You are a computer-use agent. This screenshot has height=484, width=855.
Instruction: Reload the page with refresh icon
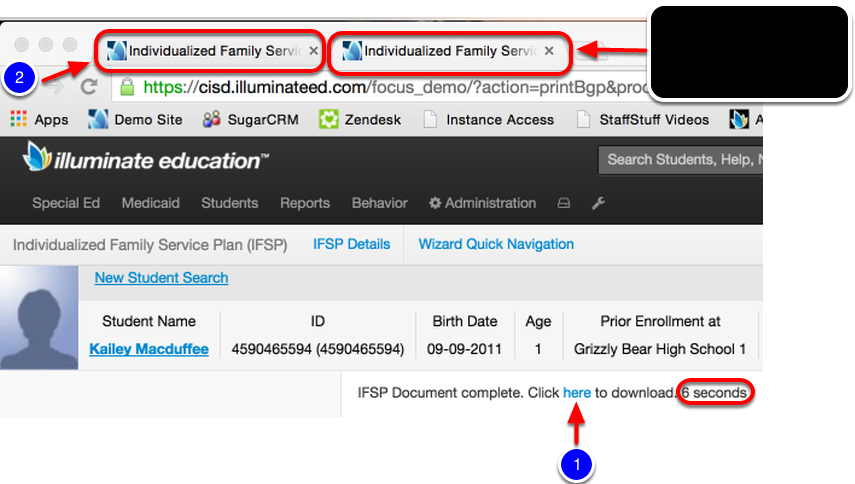[89, 86]
